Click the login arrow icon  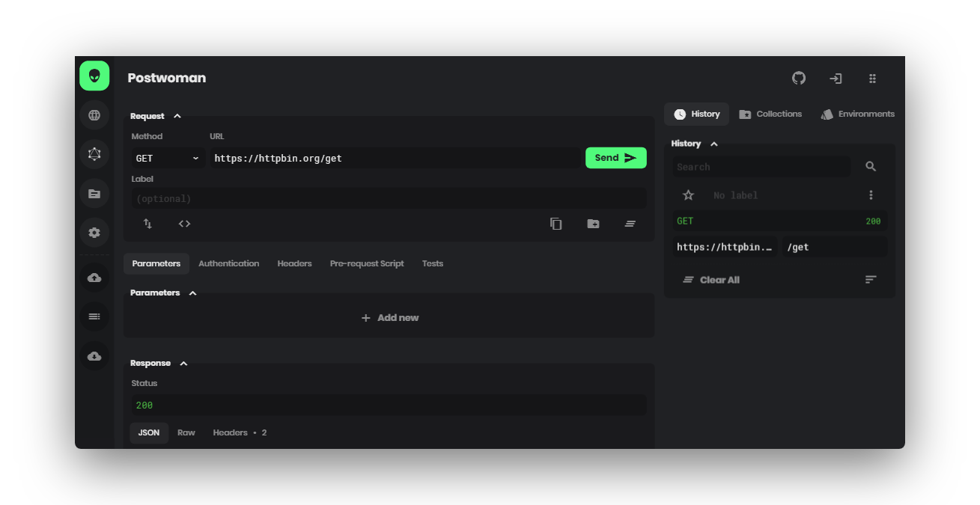click(836, 79)
